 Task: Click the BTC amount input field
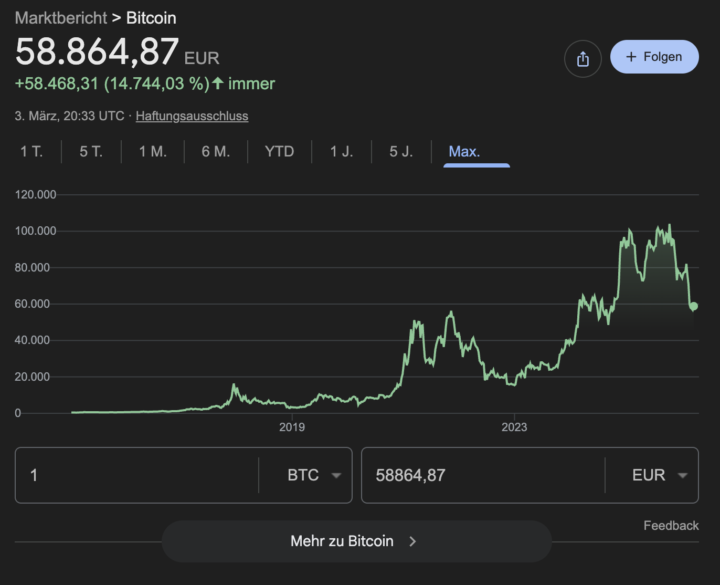click(x=136, y=475)
